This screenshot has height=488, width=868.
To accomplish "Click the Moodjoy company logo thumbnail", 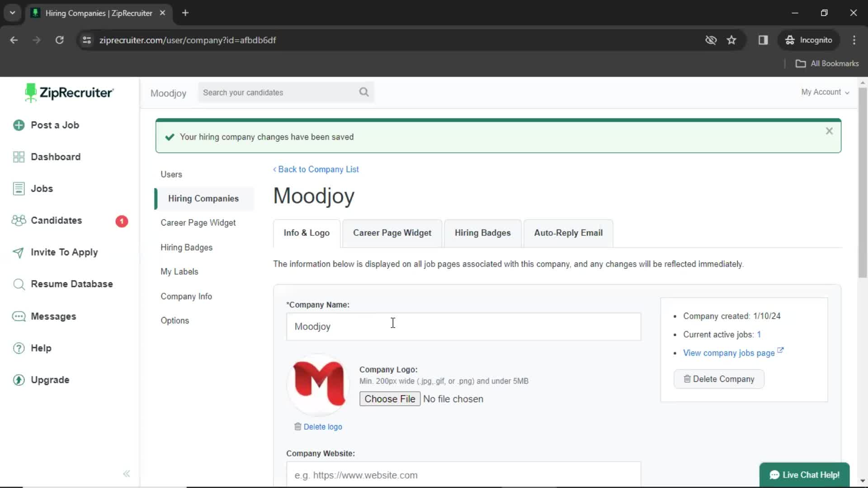I will [318, 385].
